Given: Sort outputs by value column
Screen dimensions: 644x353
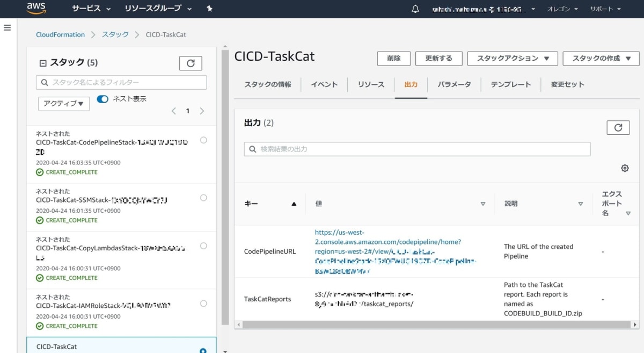Looking at the screenshot, I should (x=482, y=204).
